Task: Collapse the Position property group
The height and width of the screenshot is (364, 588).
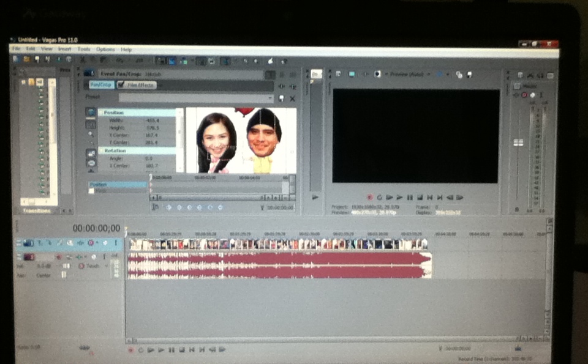Action: coord(101,113)
